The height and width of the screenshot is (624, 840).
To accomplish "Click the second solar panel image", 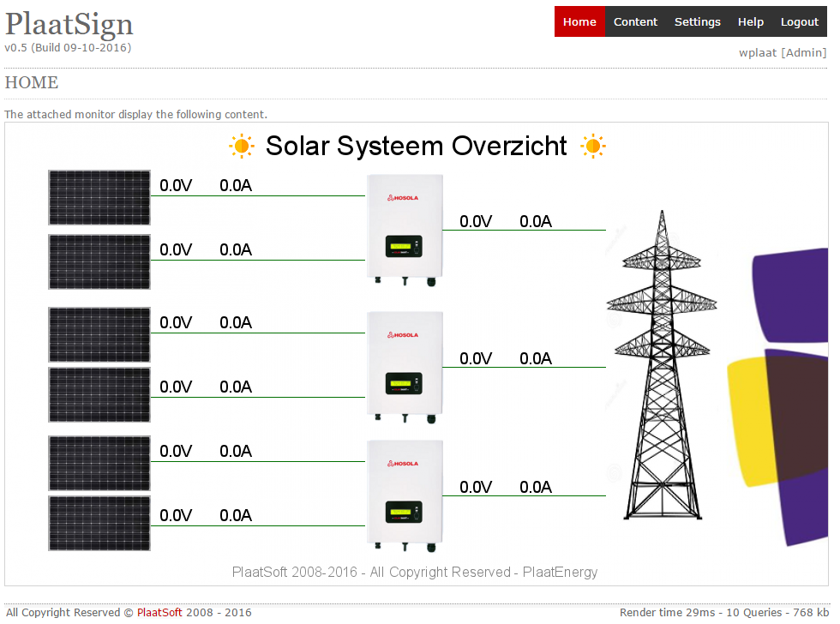I will (99, 262).
